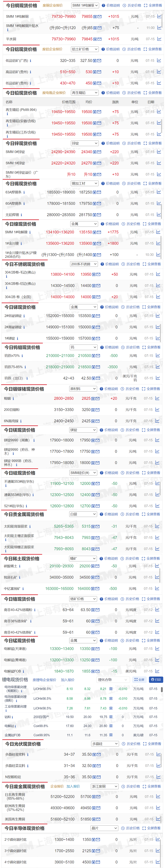Click the envelope icon for 日本再生黄铜
Image resolution: width=165 pixels, height=868 pixels.
(x=99, y=797)
